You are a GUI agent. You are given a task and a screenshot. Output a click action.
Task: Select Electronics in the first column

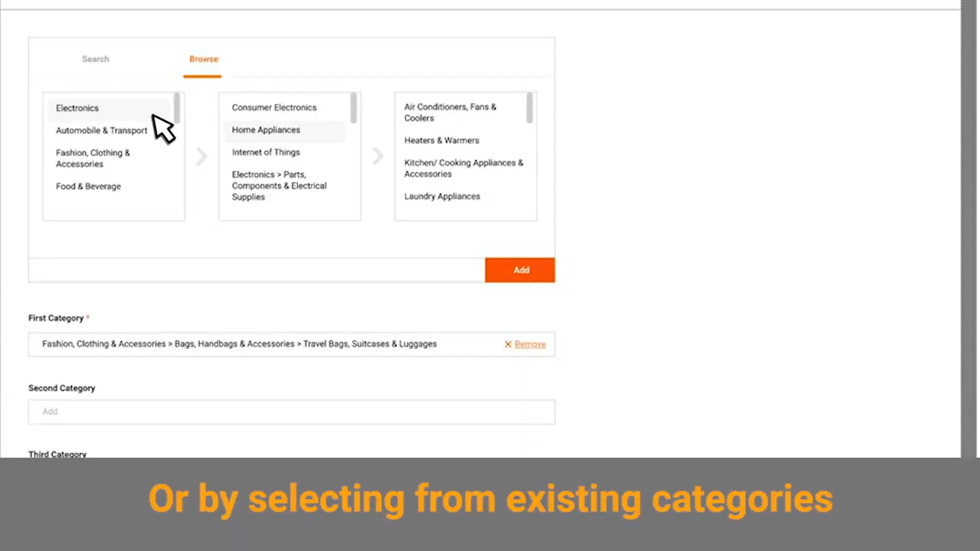[x=77, y=108]
